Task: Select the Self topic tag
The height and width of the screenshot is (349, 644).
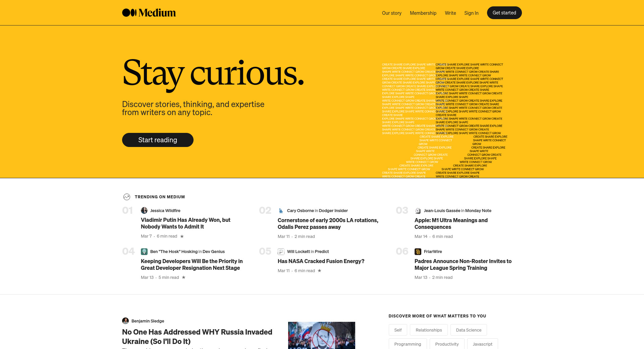Action: point(398,330)
